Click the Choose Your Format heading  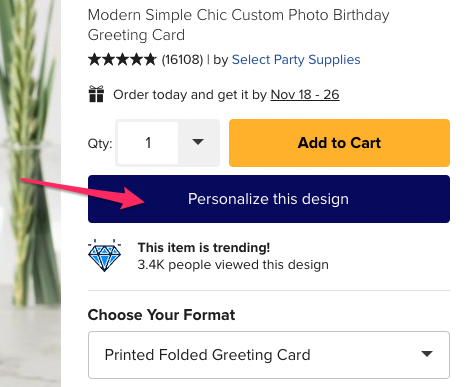click(x=162, y=315)
